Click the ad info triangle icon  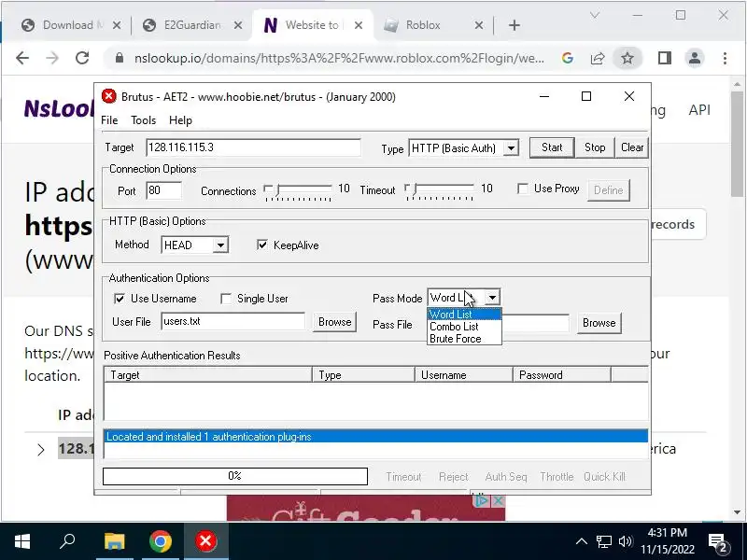483,500
